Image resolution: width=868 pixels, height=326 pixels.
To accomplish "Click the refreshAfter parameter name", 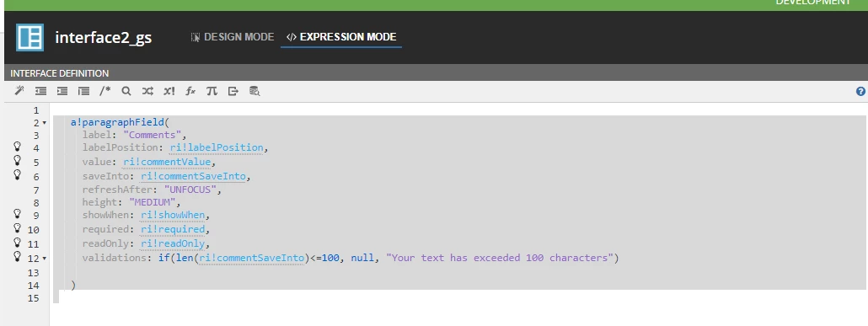I will pyautogui.click(x=118, y=190).
